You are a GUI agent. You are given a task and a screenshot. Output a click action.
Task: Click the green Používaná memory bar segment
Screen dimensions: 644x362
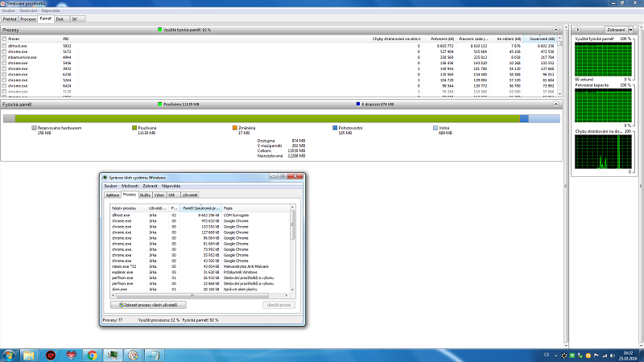coord(267,118)
